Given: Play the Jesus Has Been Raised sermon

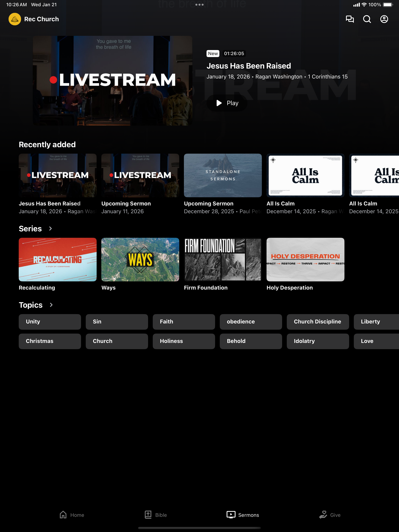Looking at the screenshot, I should pos(227,103).
